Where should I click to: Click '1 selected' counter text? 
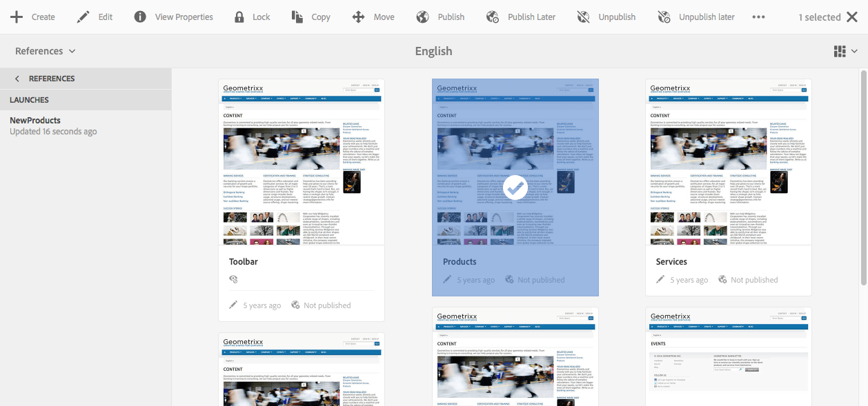click(820, 17)
